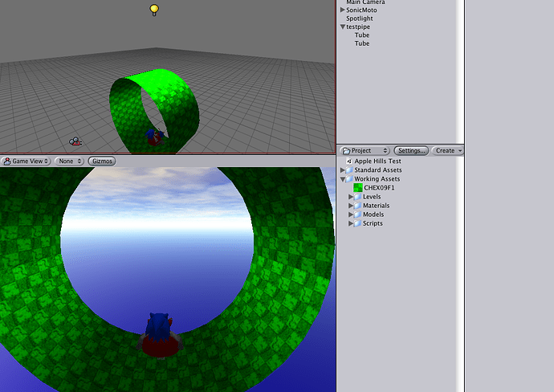Collapse the Working Assets folder
This screenshot has width=554, height=392.
tap(342, 179)
